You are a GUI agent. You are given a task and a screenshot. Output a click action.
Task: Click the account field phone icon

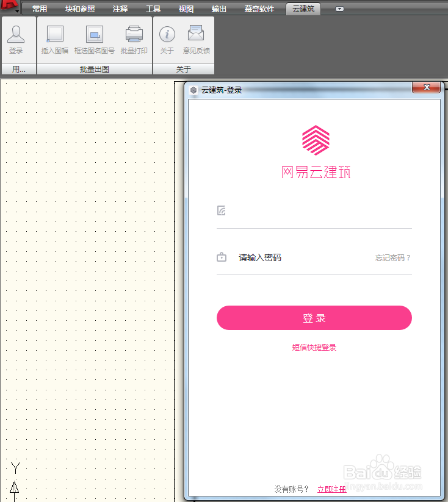[222, 210]
